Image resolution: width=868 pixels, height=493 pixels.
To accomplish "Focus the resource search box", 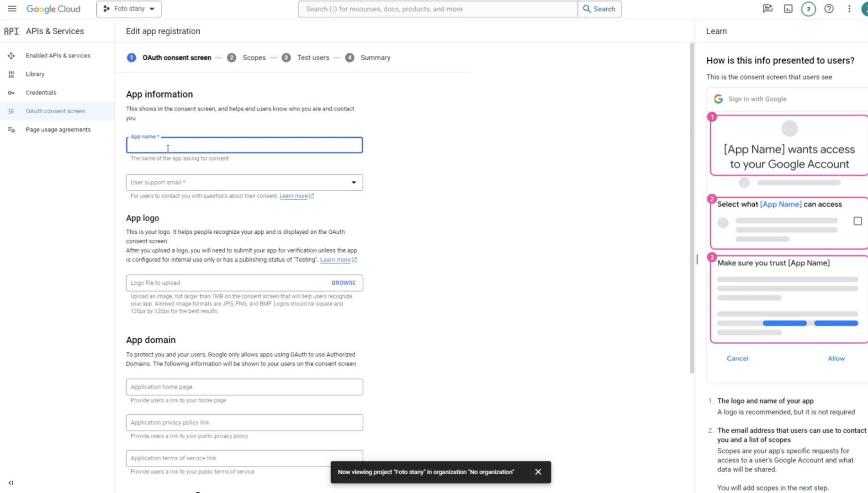I will (x=438, y=9).
